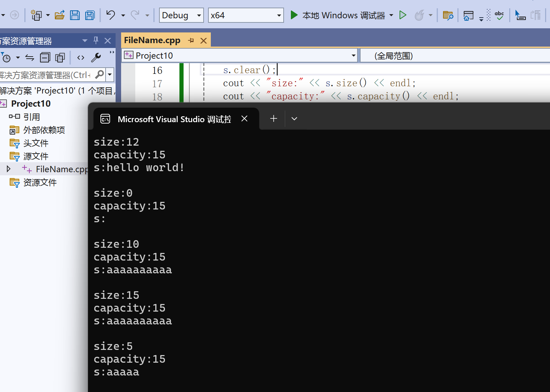Open a new terminal tab with plus
550x392 pixels.
click(274, 119)
